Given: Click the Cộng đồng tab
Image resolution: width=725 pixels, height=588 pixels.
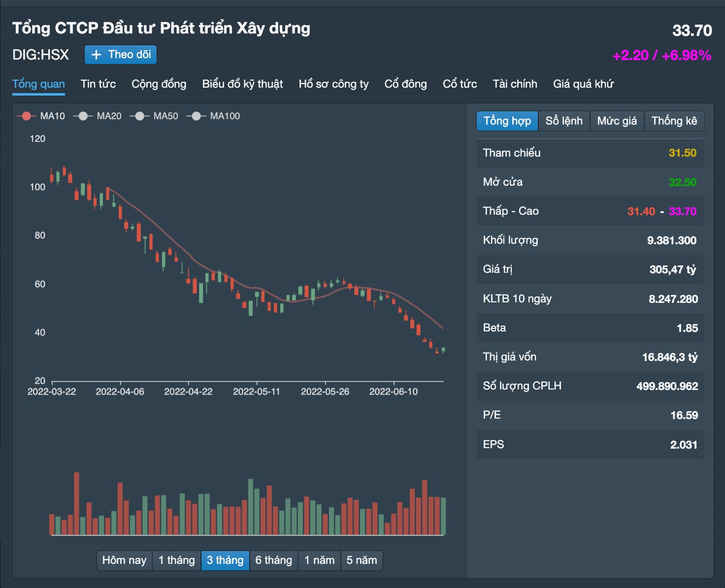Looking at the screenshot, I should click(159, 84).
